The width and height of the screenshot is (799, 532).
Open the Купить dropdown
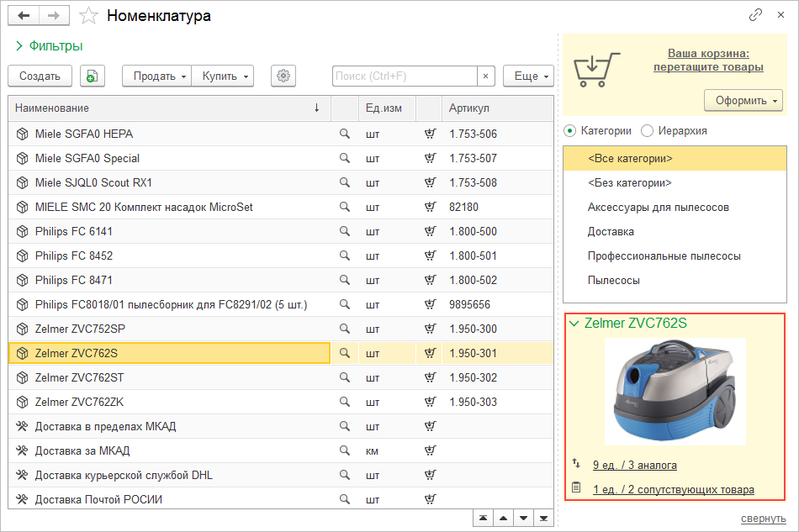tap(223, 76)
